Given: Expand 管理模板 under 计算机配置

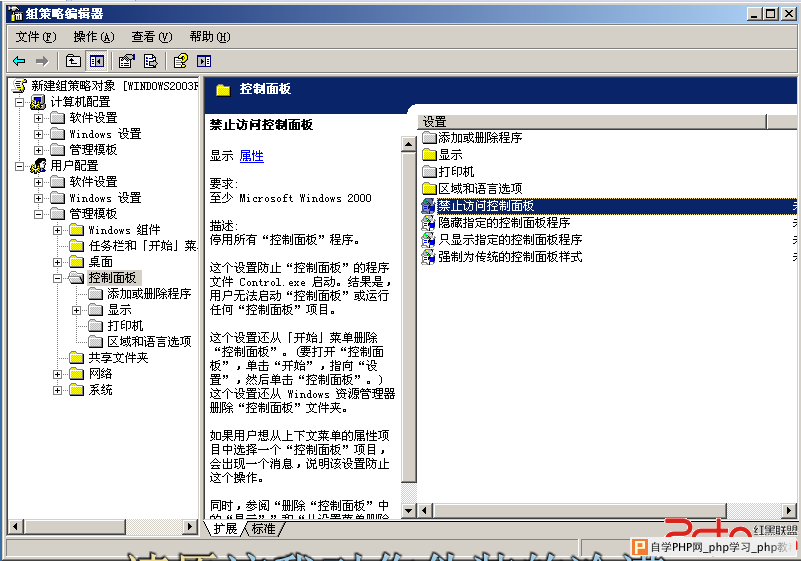Looking at the screenshot, I should tap(38, 150).
